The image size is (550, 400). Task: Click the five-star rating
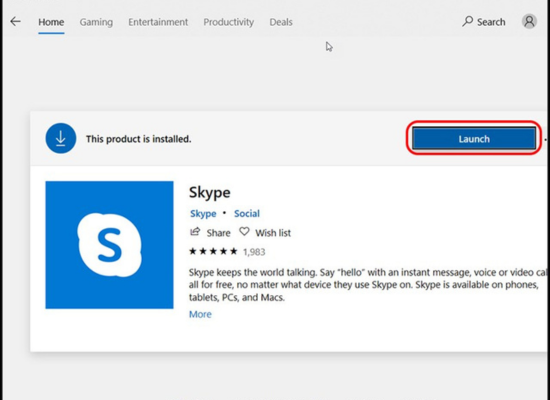click(213, 252)
